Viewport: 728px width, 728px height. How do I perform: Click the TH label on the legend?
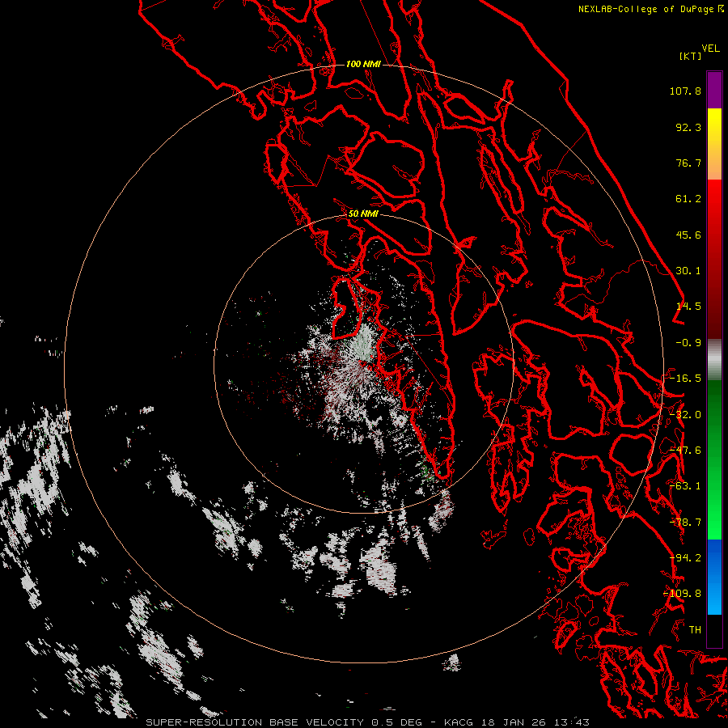tap(695, 630)
